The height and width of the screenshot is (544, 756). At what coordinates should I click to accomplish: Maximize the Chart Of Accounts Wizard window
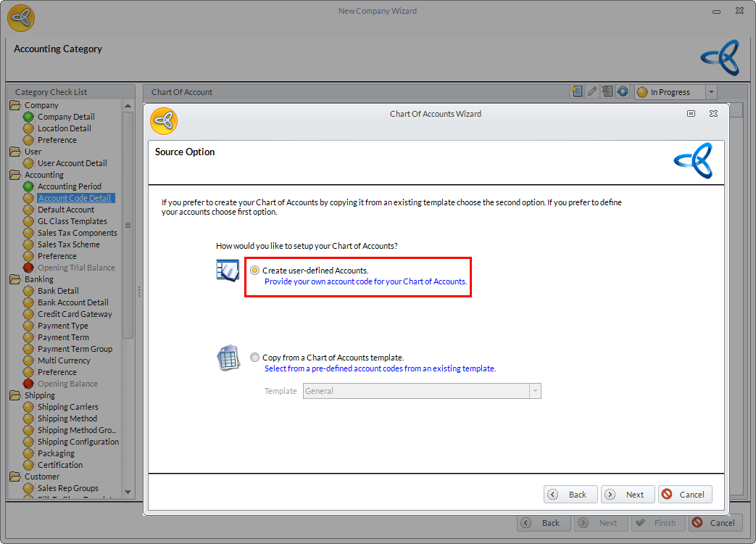click(691, 113)
